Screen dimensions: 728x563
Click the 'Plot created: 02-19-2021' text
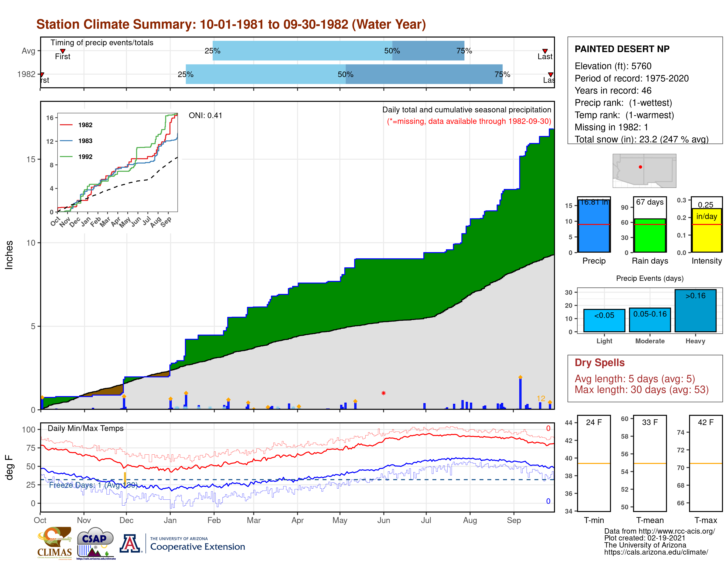point(645,538)
